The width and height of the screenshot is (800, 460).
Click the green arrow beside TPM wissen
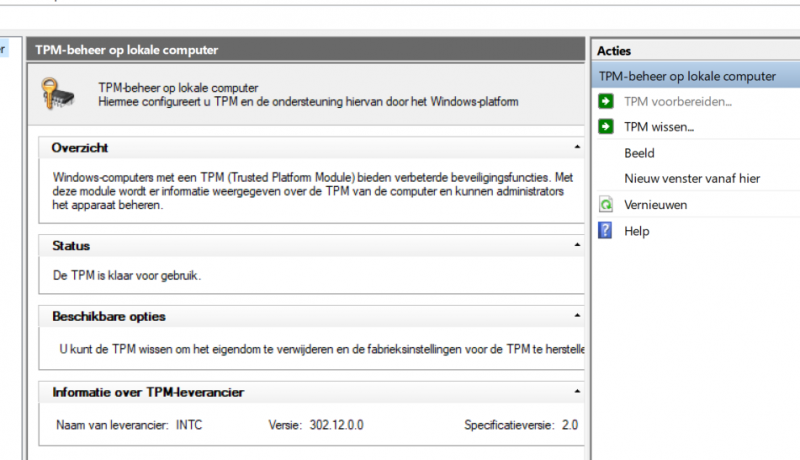click(605, 127)
